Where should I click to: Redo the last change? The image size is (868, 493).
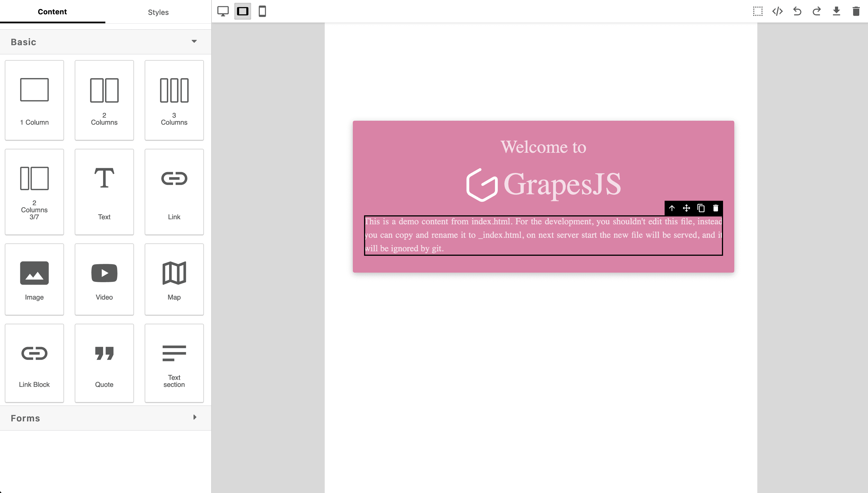coord(817,12)
